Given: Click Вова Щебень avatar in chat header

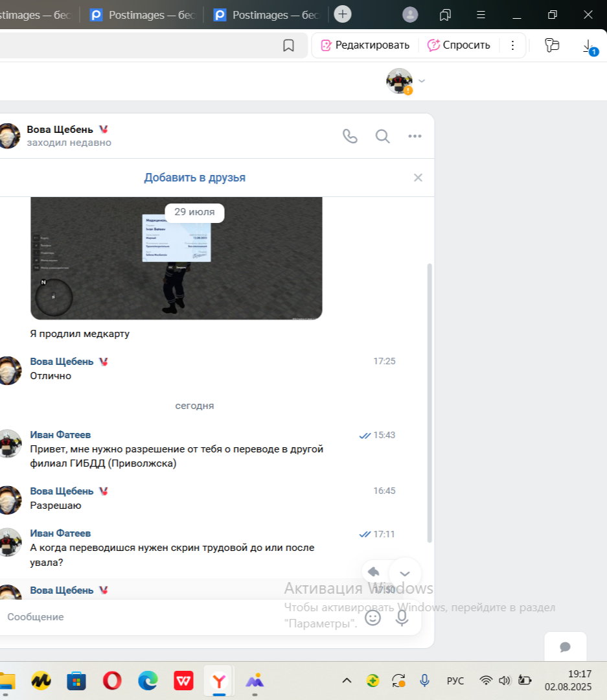Looking at the screenshot, I should pyautogui.click(x=9, y=135).
